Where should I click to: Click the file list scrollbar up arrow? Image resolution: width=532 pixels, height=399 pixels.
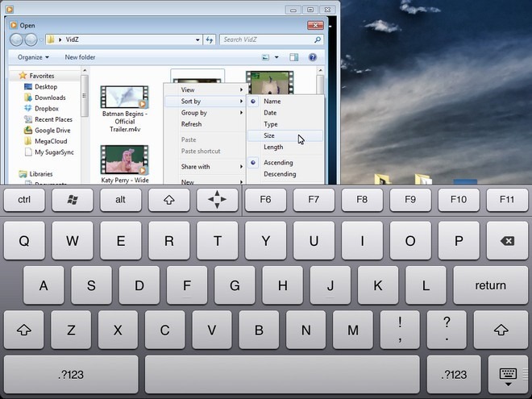coord(320,71)
